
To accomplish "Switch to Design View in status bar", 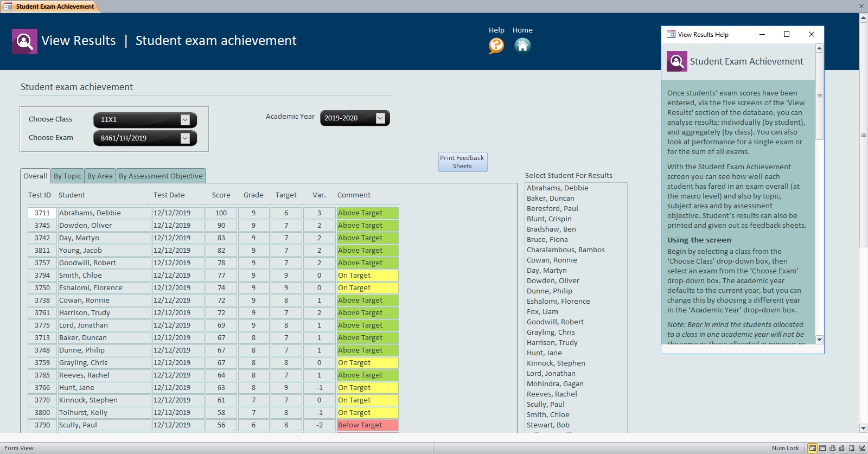I will pos(862,448).
